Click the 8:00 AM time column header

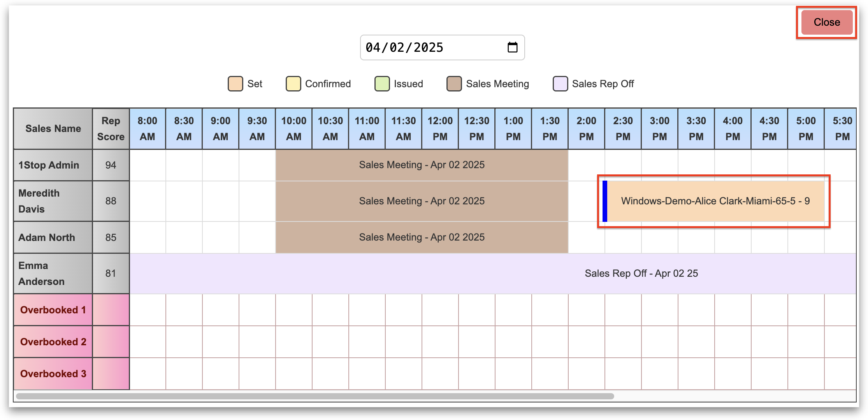147,129
